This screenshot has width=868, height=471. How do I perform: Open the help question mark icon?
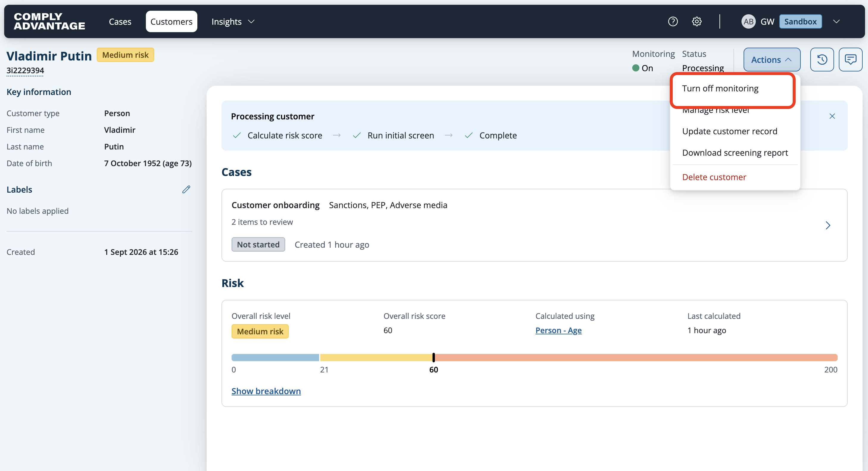point(672,21)
